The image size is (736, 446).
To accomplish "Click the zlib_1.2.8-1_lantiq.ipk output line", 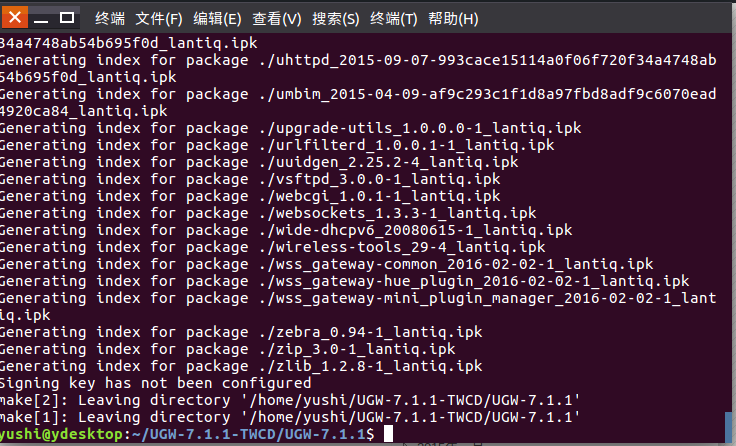I will (241, 366).
